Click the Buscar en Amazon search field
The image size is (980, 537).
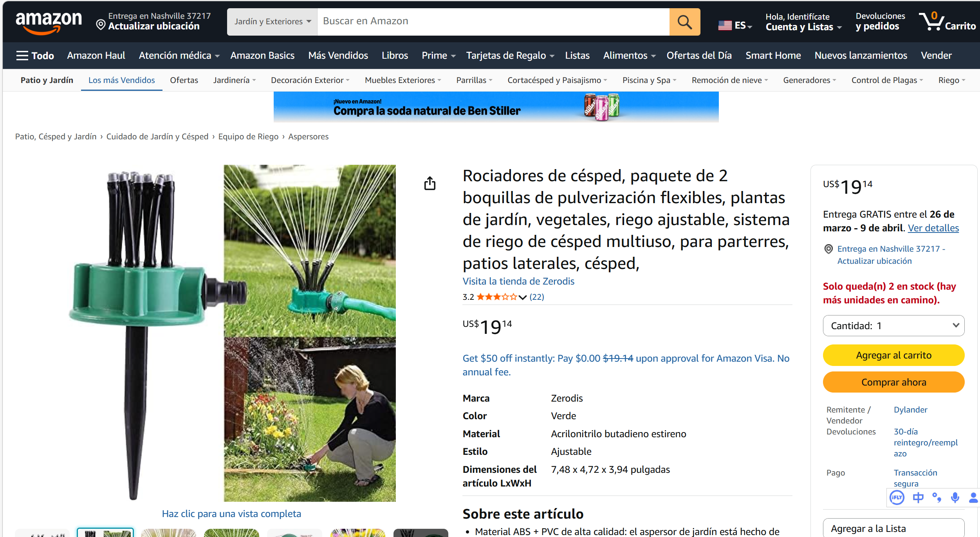(493, 22)
